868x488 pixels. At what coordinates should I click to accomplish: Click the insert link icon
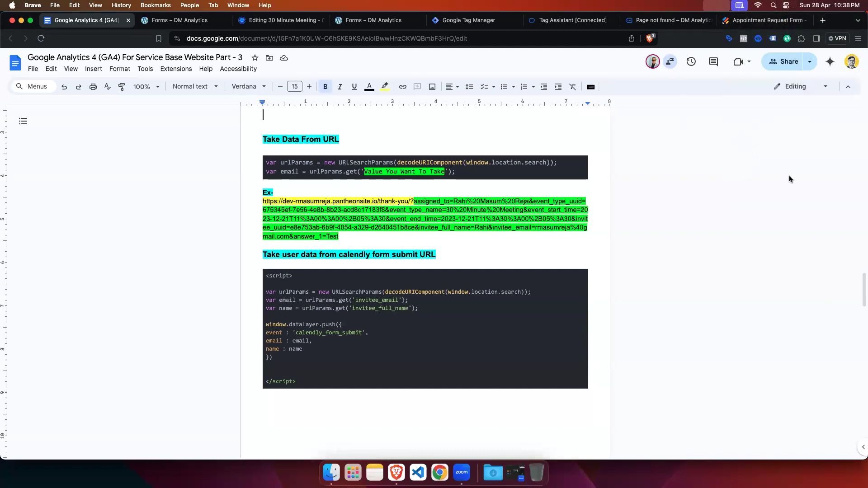tap(402, 87)
